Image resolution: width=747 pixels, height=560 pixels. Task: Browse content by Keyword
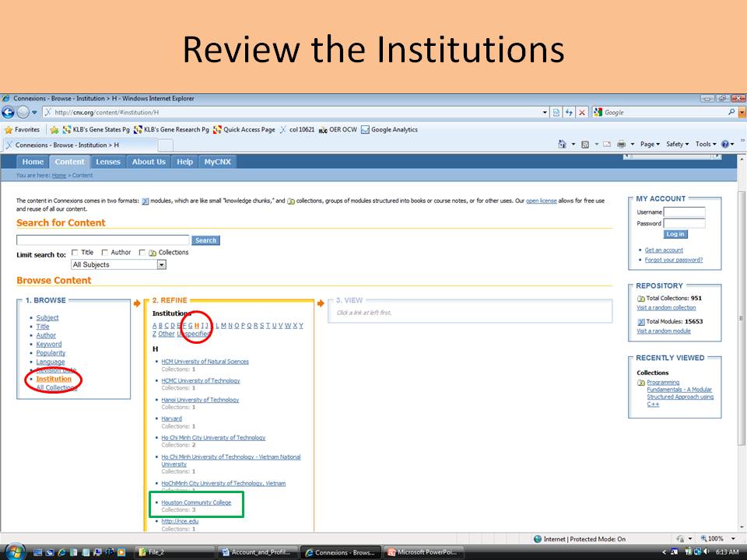pyautogui.click(x=49, y=345)
